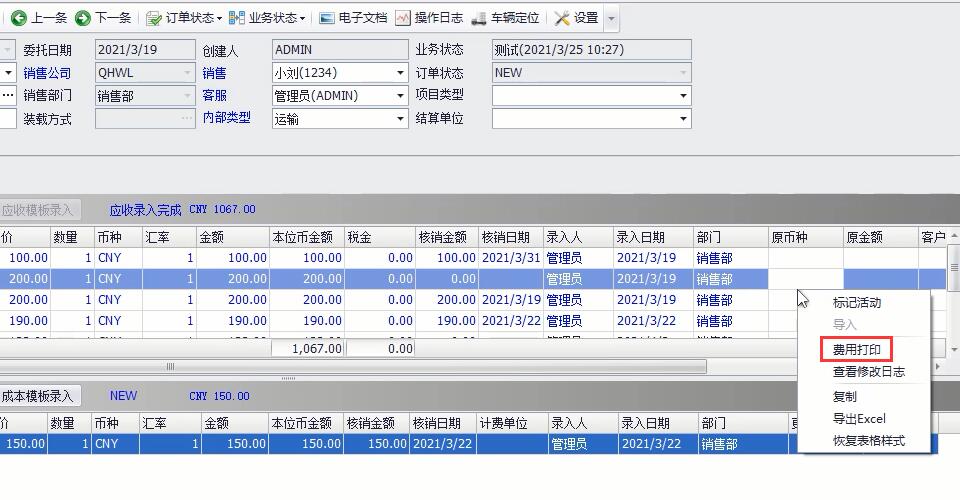Viewport: 960px width, 500px height.
Task: Select 导出Excel from the context menu
Action: [x=859, y=419]
